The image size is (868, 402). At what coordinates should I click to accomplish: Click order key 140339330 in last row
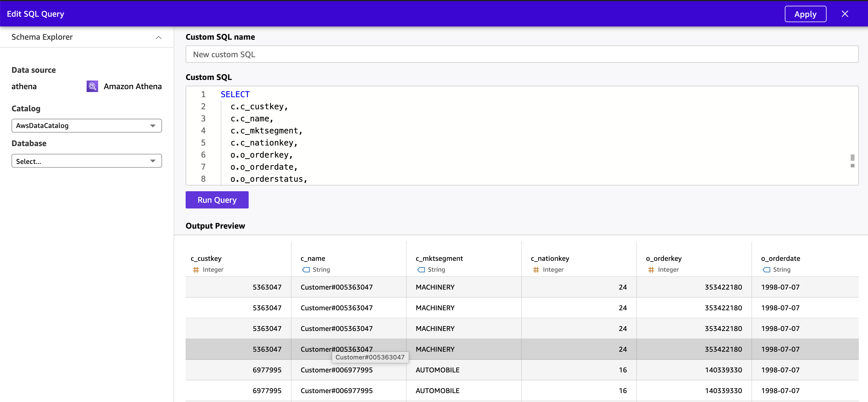pyautogui.click(x=723, y=390)
